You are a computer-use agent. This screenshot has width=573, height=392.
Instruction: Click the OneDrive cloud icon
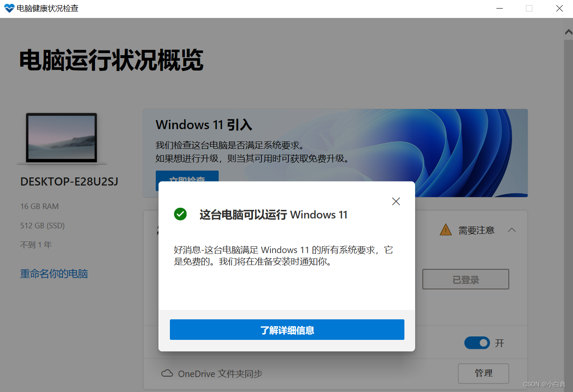tap(167, 374)
